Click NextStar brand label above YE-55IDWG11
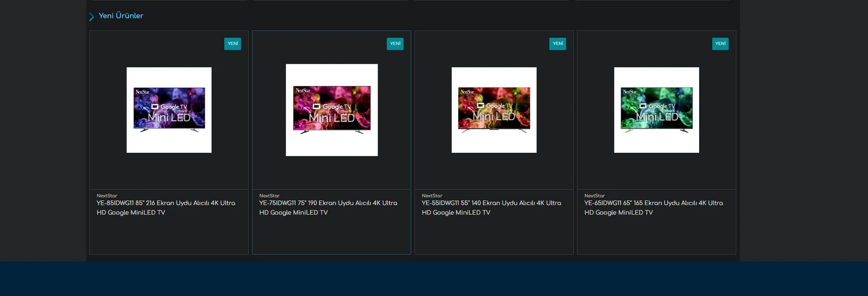 (x=432, y=196)
